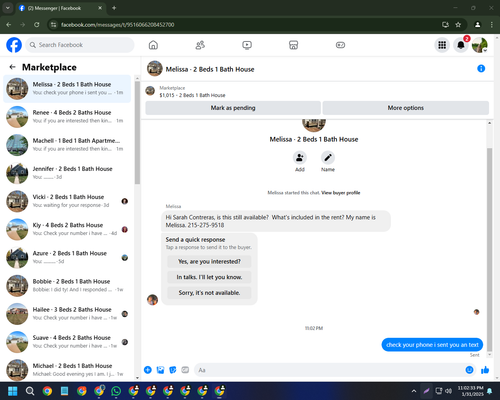
Task: Open Renee - 4 Beds 2 Baths House chat
Action: tap(67, 117)
